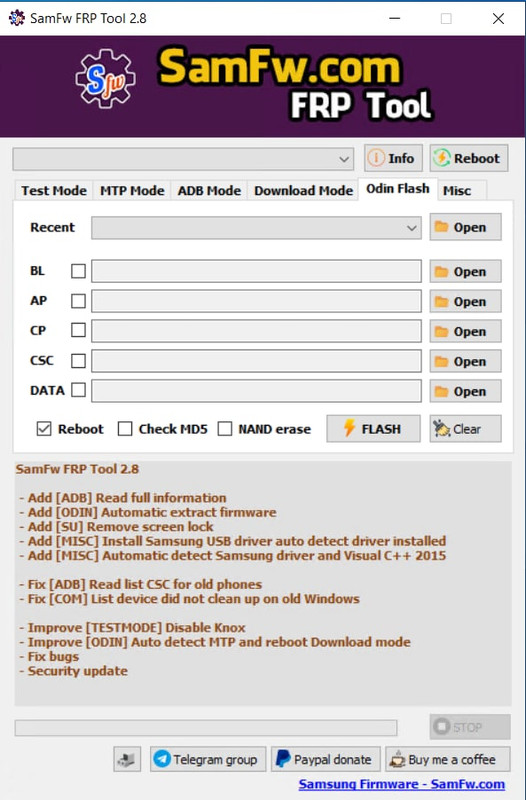Enable the DATA checkbox

point(78,390)
